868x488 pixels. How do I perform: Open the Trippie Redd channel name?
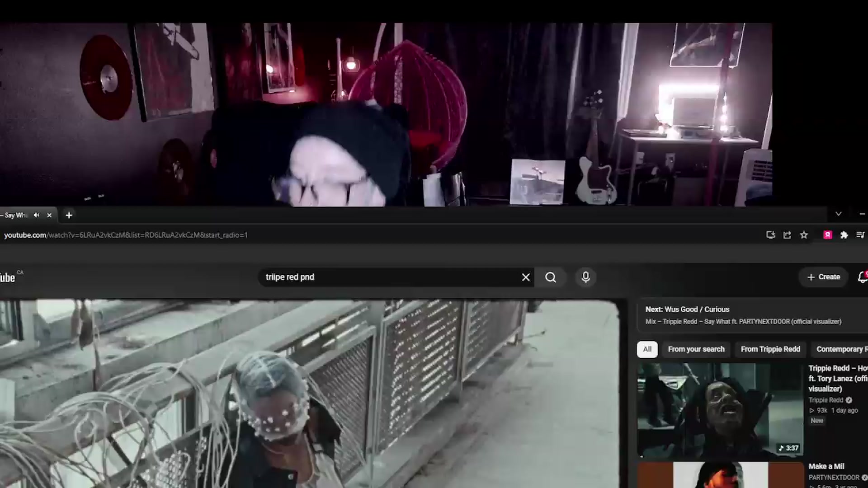coord(826,400)
